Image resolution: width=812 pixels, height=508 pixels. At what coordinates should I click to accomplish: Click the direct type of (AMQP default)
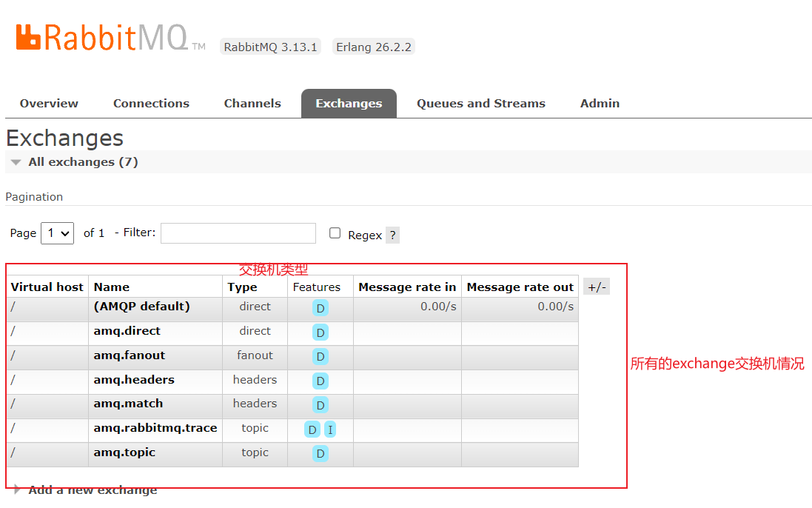pos(255,307)
